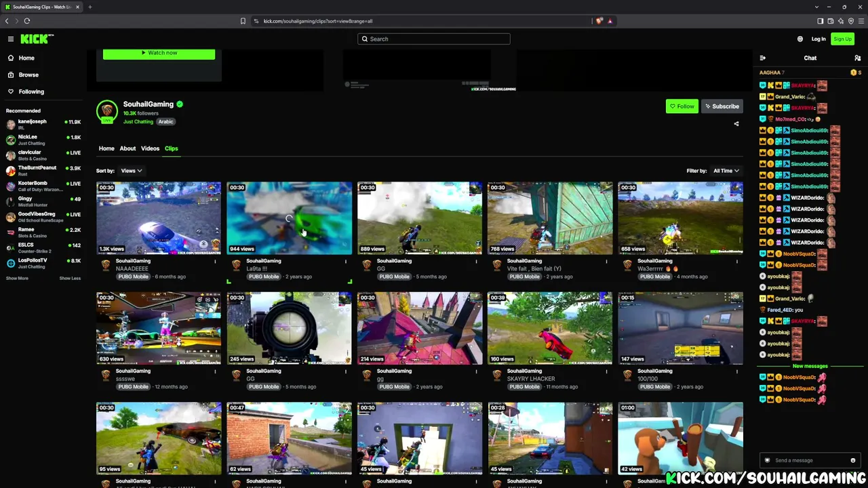
Task: Open the language globe selector
Action: click(800, 39)
